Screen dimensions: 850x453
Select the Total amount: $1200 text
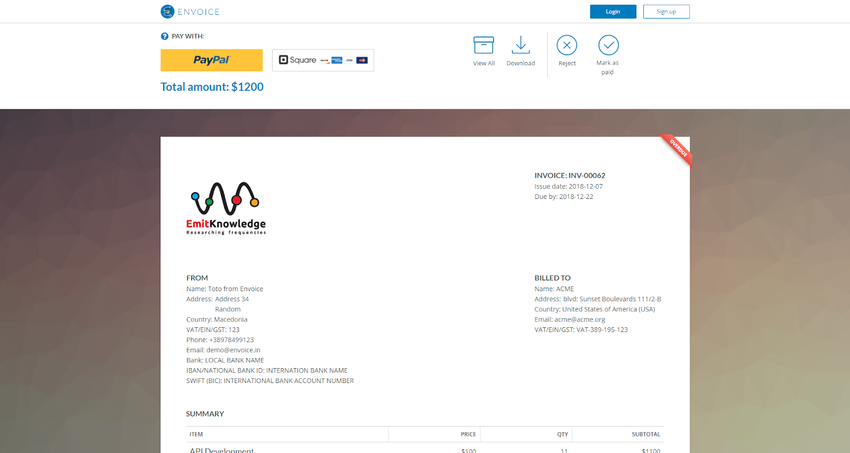coord(212,87)
